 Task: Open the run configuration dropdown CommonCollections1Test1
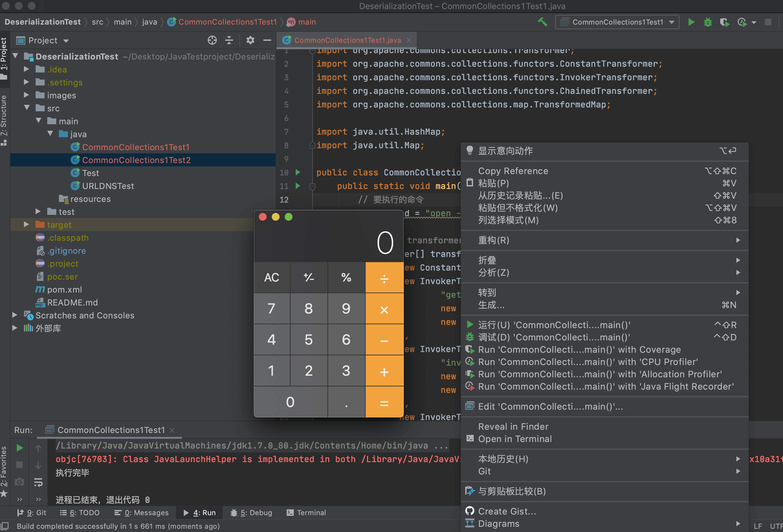pyautogui.click(x=617, y=22)
